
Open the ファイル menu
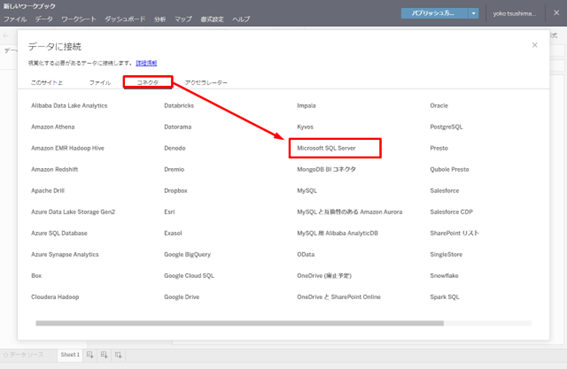coord(15,19)
